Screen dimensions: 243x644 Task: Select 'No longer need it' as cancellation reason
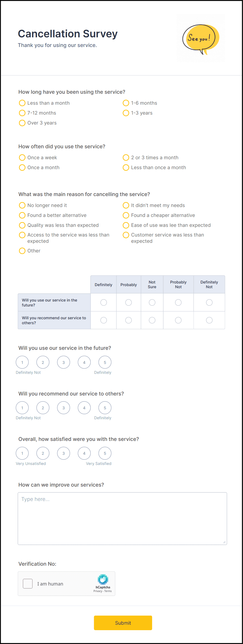(22, 205)
